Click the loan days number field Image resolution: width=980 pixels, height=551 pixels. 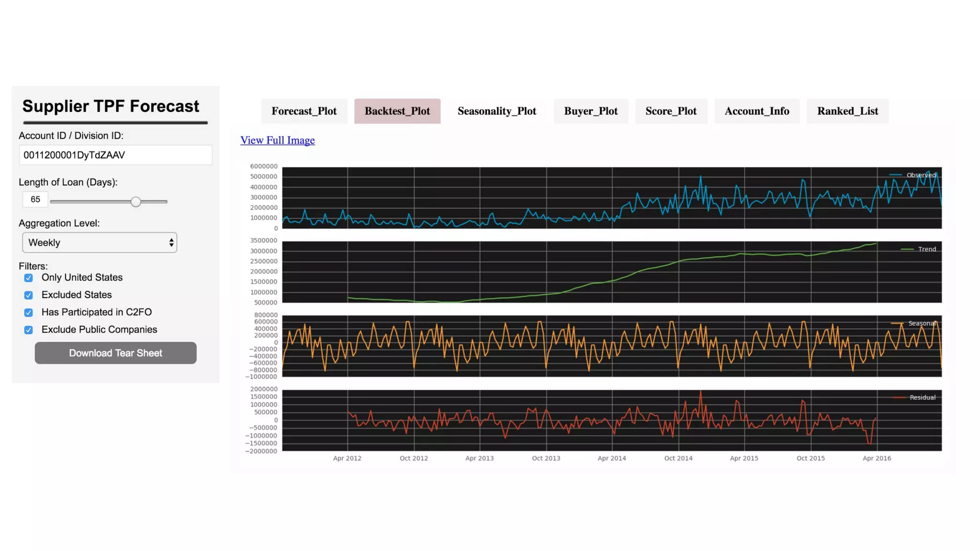tap(35, 199)
